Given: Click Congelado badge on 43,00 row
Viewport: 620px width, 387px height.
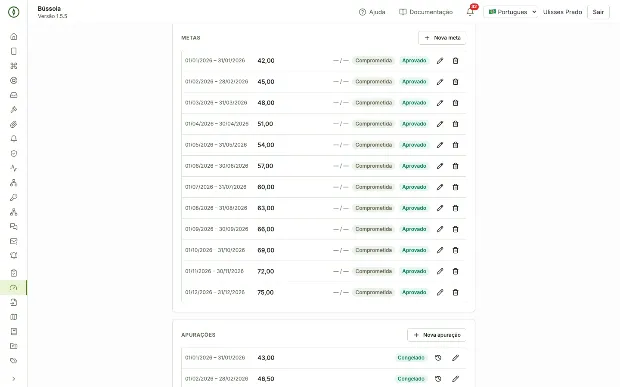Looking at the screenshot, I should tap(411, 358).
